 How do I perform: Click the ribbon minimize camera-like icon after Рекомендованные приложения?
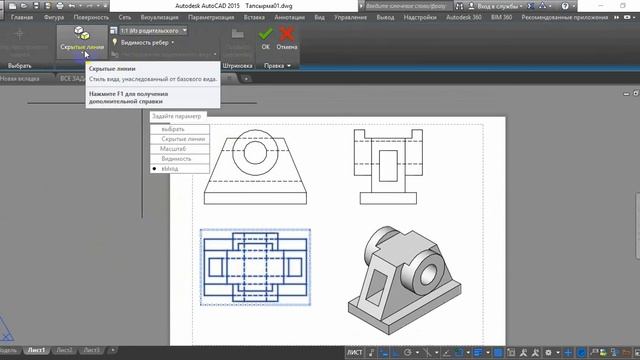click(627, 17)
